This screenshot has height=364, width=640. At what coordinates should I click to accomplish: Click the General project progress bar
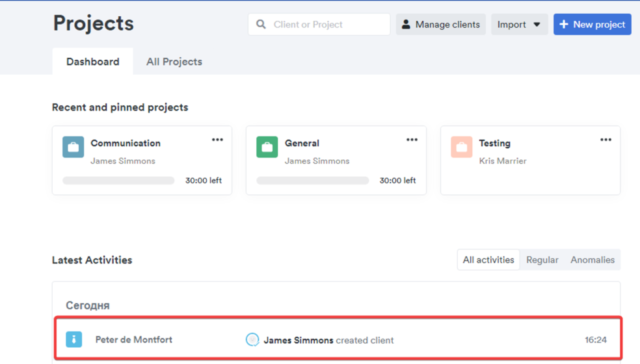313,180
